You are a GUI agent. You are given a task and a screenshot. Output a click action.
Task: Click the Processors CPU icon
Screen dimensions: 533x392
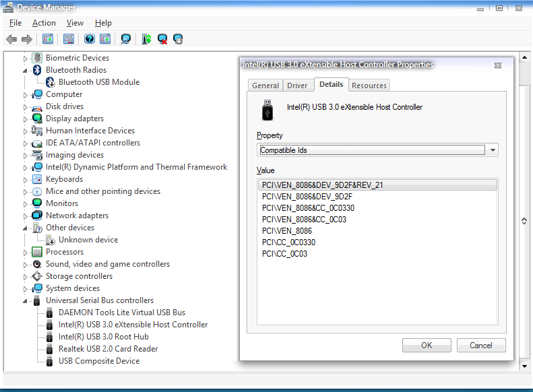pos(37,252)
